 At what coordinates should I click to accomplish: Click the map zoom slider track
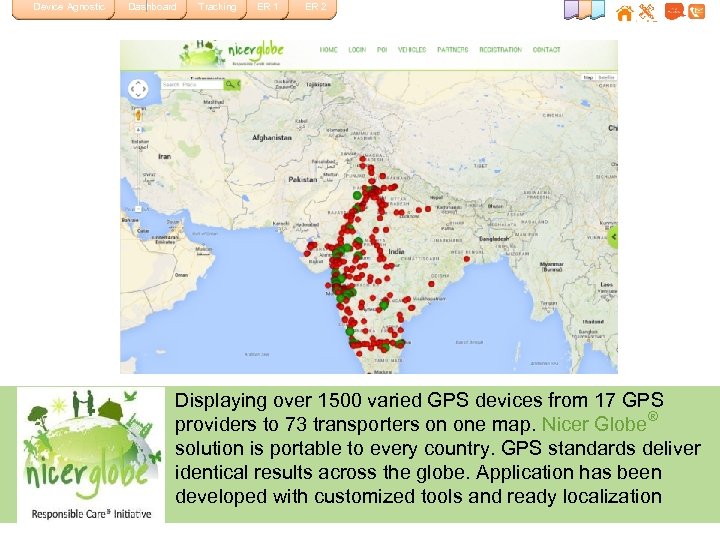(x=138, y=169)
